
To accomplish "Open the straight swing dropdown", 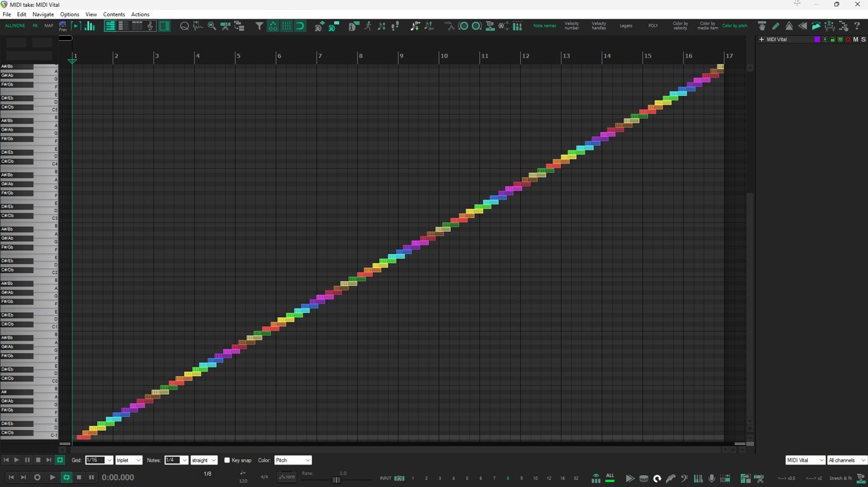I will point(204,460).
